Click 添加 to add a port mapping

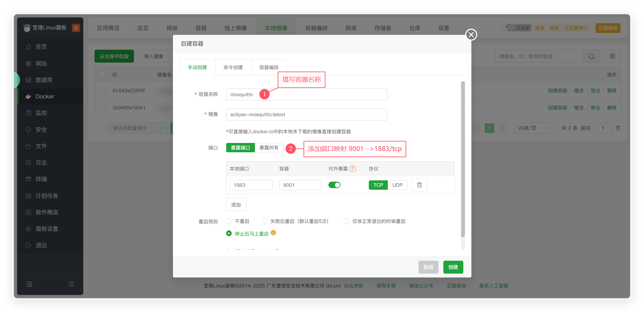pyautogui.click(x=236, y=205)
